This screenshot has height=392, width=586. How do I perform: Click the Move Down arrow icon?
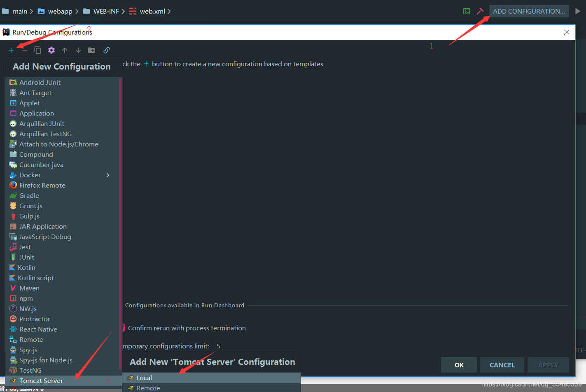pos(78,50)
